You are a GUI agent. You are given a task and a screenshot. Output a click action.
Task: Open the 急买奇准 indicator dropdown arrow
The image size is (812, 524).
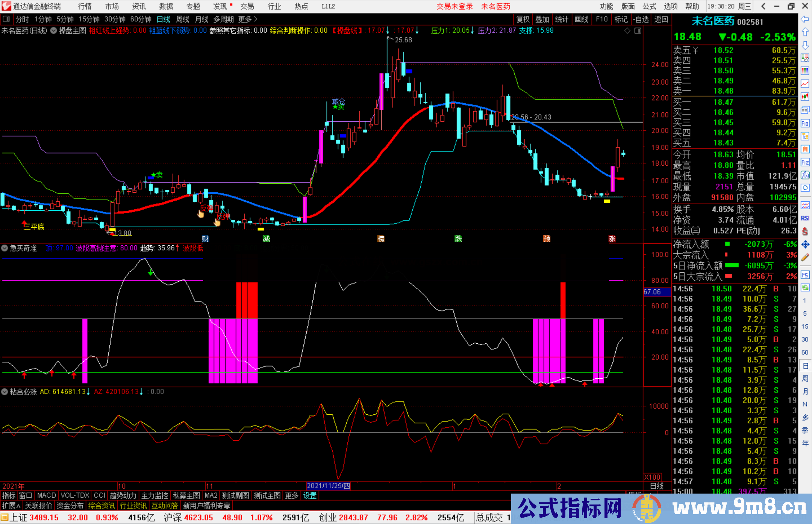pos(5,248)
